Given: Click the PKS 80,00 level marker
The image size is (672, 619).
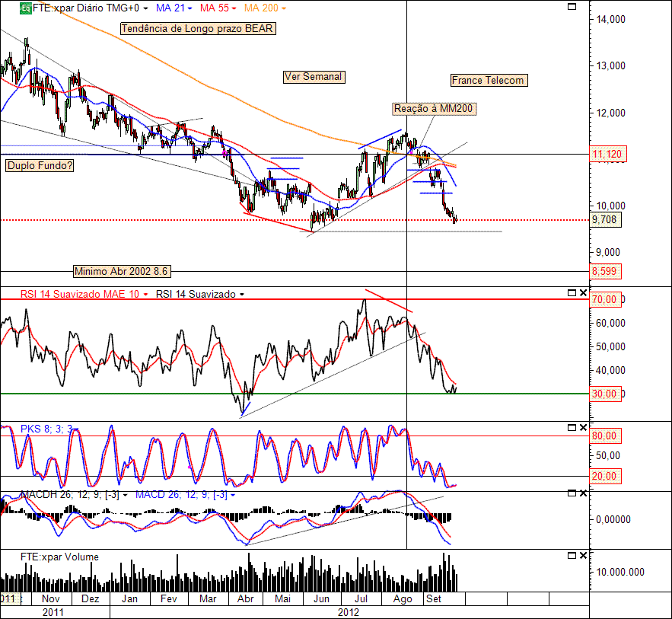Looking at the screenshot, I should pyautogui.click(x=606, y=436).
